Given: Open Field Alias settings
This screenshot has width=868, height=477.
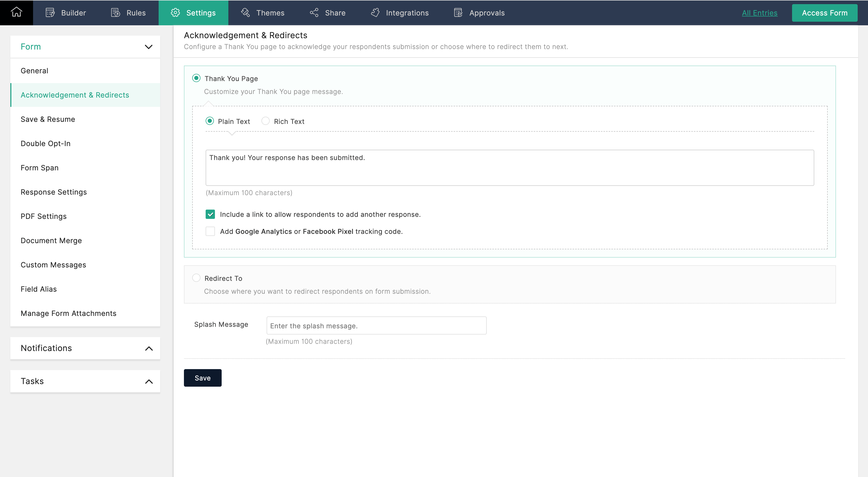Looking at the screenshot, I should point(85,289).
